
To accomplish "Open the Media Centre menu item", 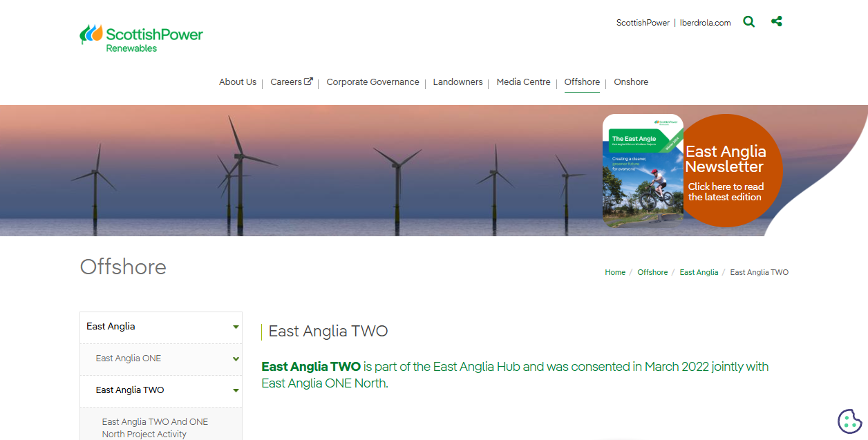I will [523, 82].
